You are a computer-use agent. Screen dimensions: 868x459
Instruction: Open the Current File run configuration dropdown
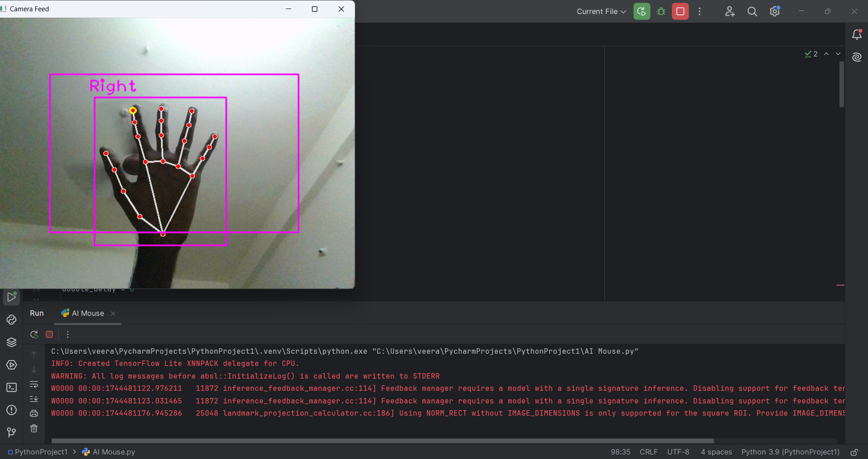(x=601, y=11)
